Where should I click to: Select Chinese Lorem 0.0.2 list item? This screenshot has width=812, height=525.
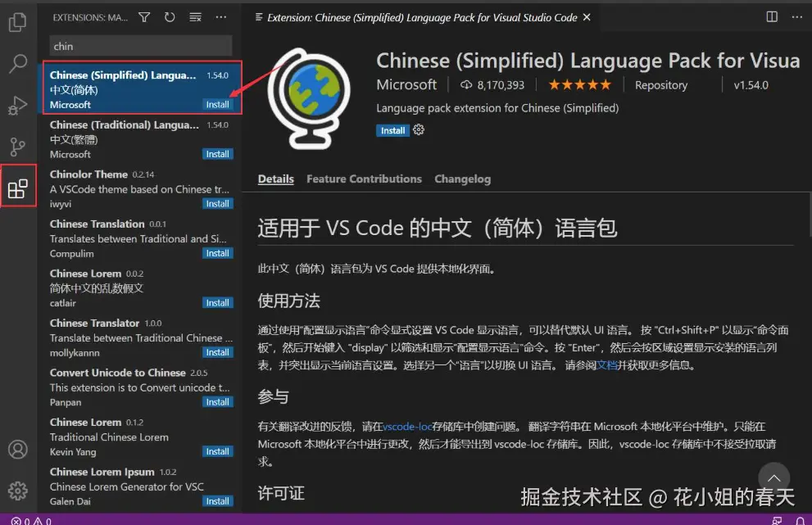pyautogui.click(x=142, y=287)
